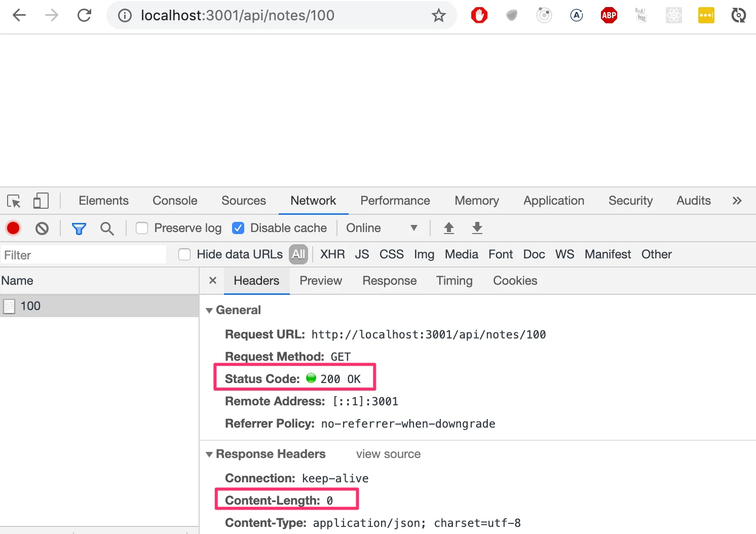Open the red stop-hand extension icon
Image resolution: width=756 pixels, height=534 pixels.
(x=479, y=16)
